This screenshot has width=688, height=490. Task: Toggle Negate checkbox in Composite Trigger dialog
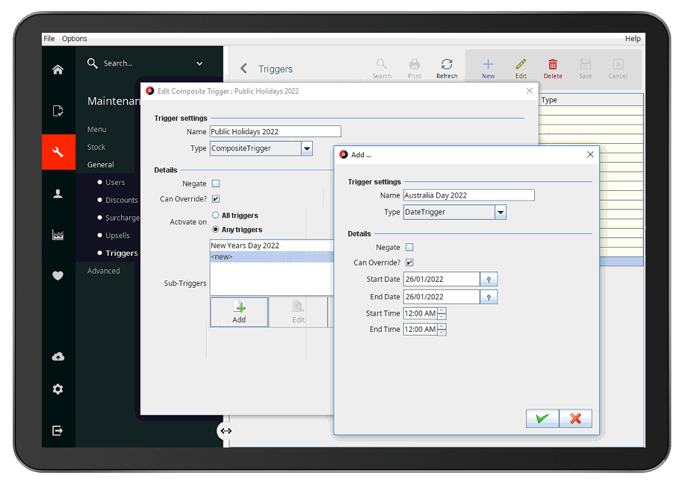[216, 183]
